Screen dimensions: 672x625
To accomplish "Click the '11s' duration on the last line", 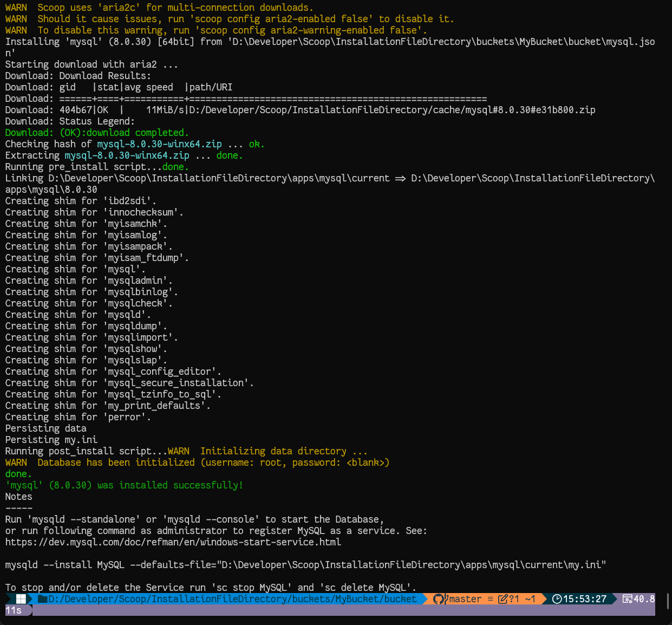I will coord(14,610).
